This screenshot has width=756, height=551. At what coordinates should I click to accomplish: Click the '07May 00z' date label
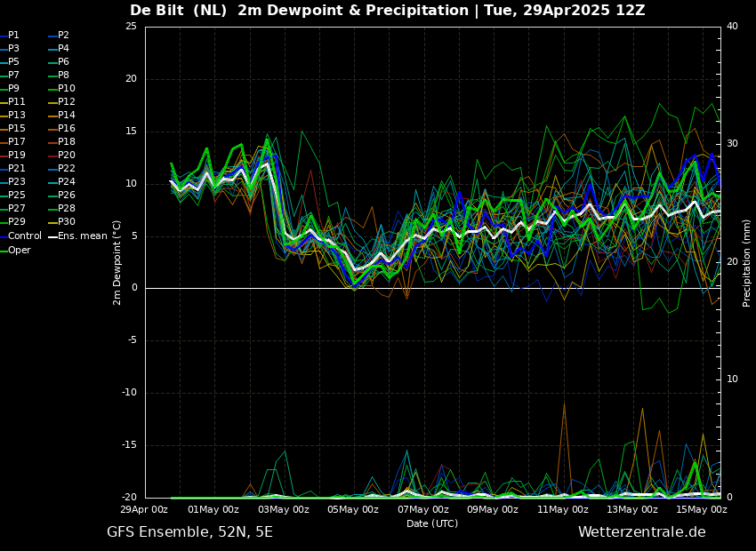click(423, 509)
